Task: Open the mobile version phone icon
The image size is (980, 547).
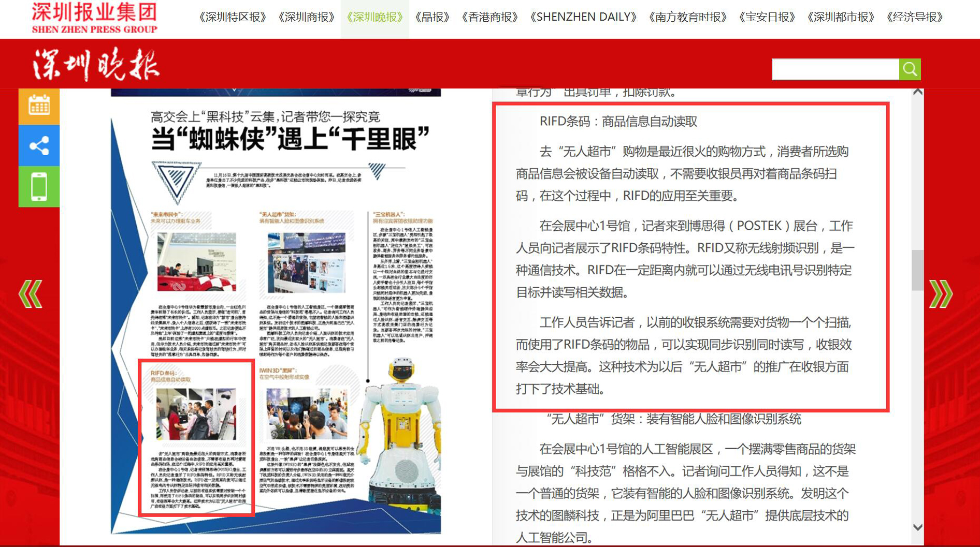Action: (x=39, y=186)
